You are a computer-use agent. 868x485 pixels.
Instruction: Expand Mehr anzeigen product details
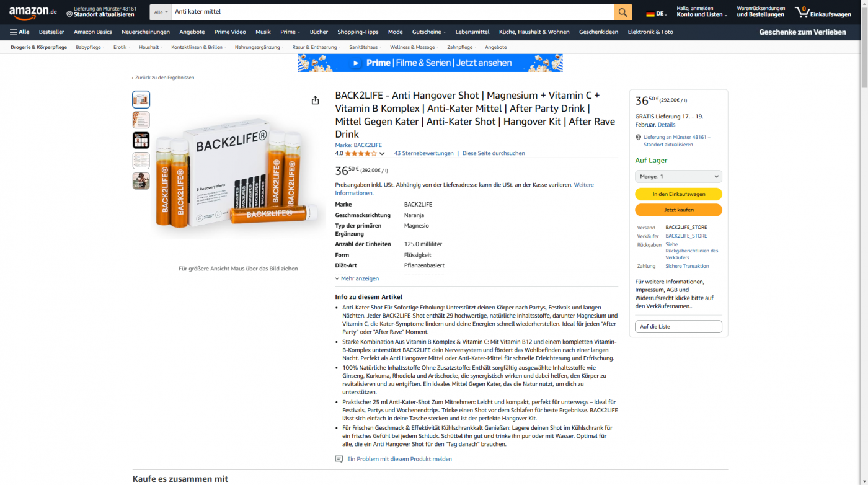click(357, 278)
